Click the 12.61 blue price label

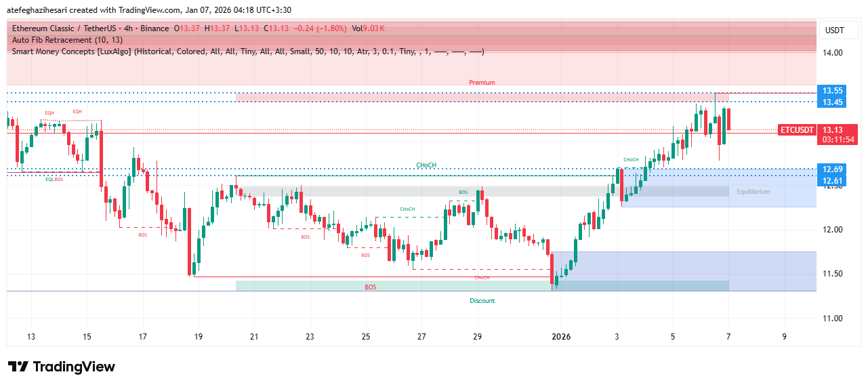[832, 180]
